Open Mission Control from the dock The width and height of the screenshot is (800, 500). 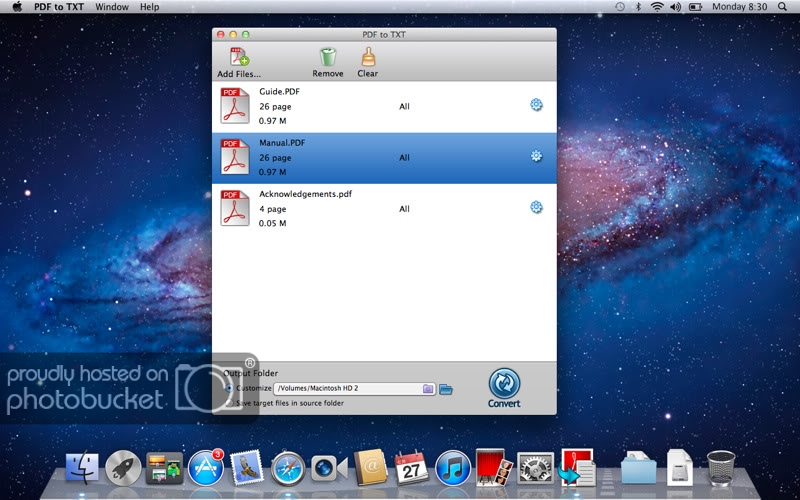coord(164,468)
